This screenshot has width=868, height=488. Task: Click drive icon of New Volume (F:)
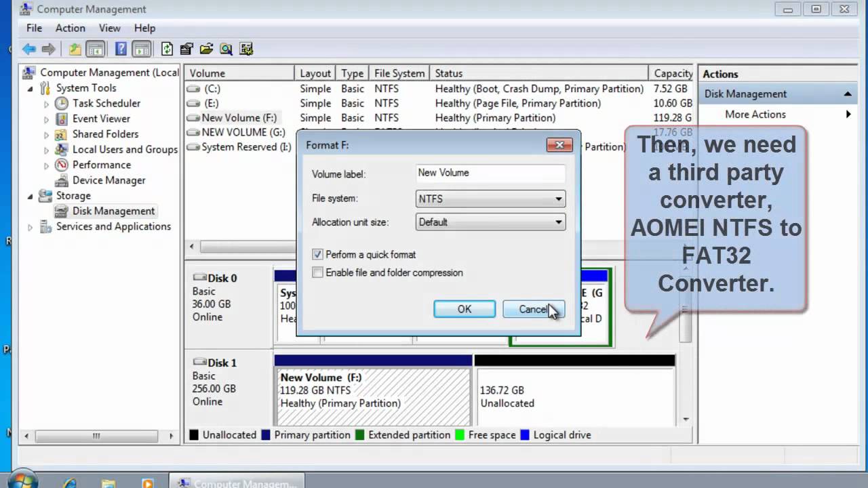click(193, 118)
